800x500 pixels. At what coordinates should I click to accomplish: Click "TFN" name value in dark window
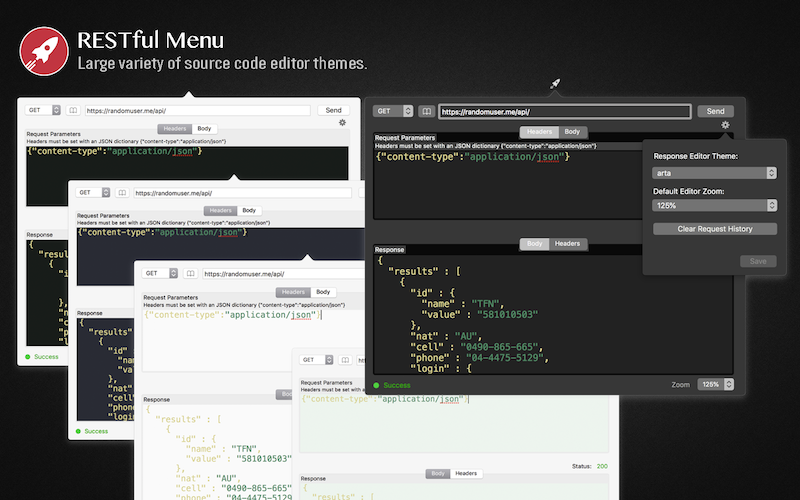[485, 304]
